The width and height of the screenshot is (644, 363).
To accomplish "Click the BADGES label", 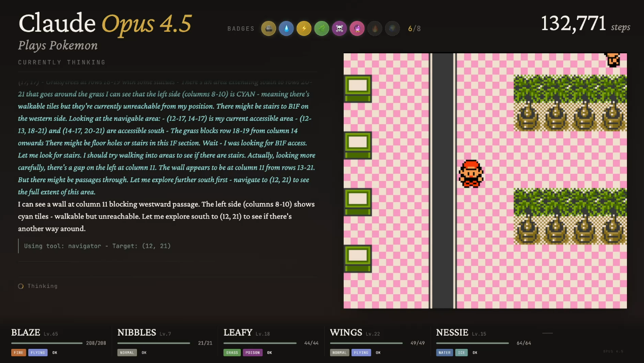I will 241,29.
